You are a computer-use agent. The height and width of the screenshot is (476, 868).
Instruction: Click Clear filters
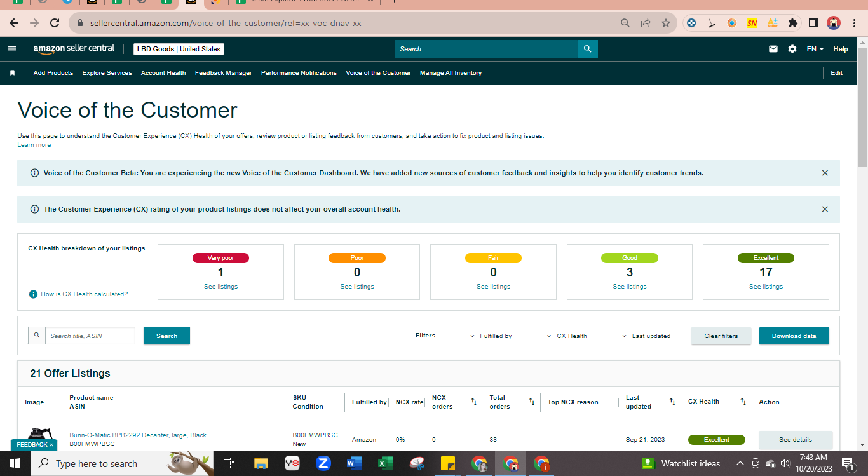pyautogui.click(x=721, y=336)
